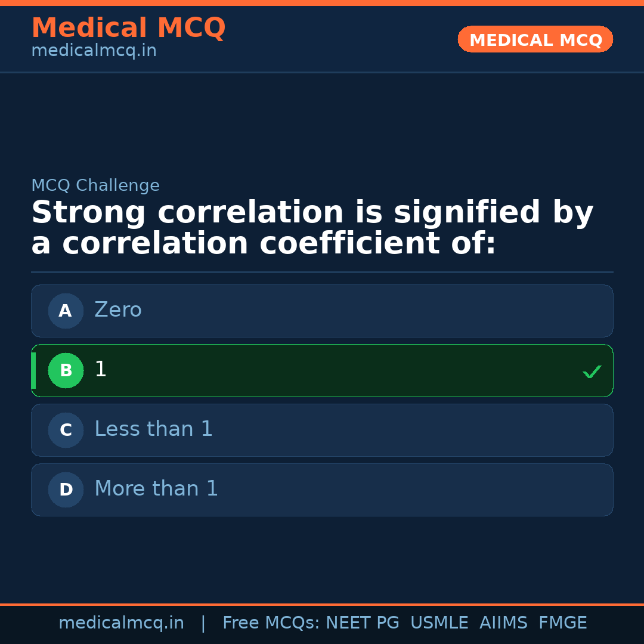Click the green accent bar on option B
Viewport: 644px width, 644px height.
[33, 370]
